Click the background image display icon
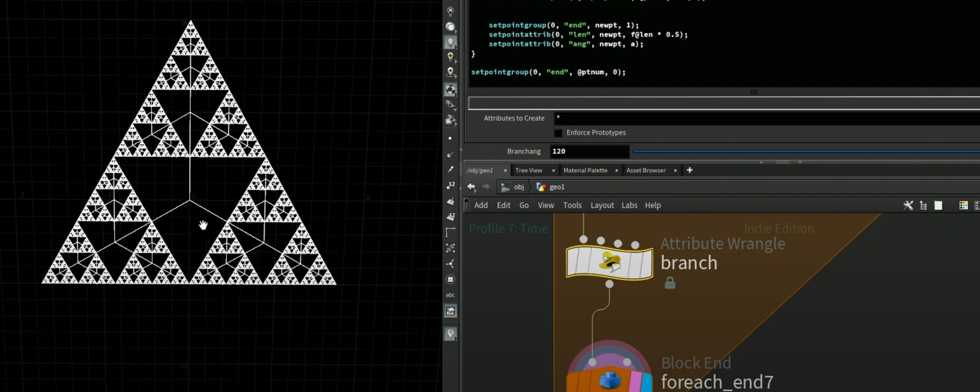The width and height of the screenshot is (980, 392). tap(450, 311)
